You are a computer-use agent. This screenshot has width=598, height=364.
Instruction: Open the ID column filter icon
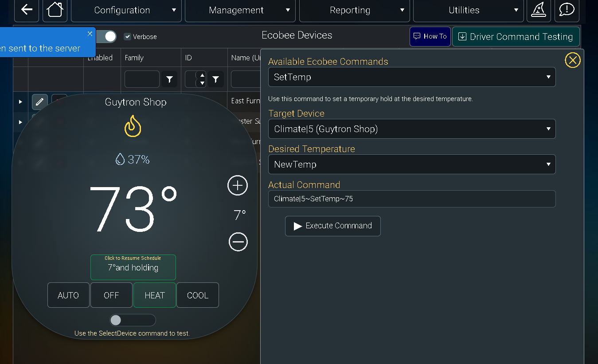[x=215, y=79]
